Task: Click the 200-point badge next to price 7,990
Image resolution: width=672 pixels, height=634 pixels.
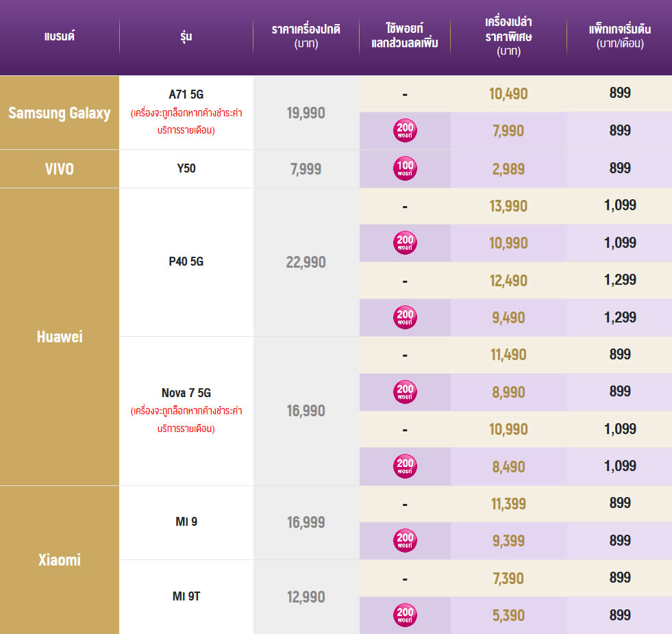Action: 406,130
